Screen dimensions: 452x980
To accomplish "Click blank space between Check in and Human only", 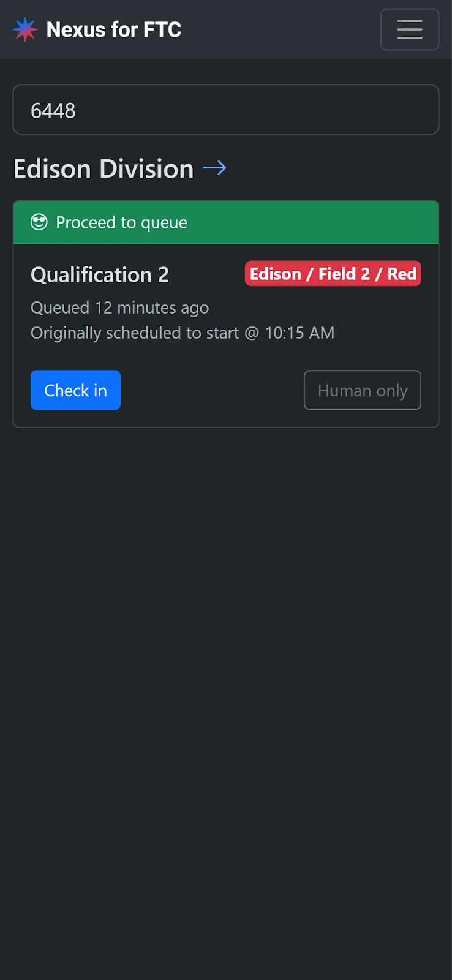I will pos(211,390).
